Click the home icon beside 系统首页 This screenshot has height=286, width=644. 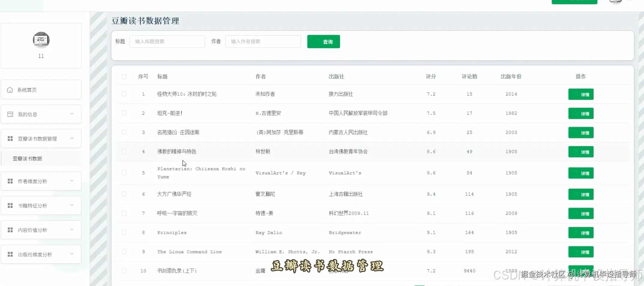pyautogui.click(x=10, y=90)
